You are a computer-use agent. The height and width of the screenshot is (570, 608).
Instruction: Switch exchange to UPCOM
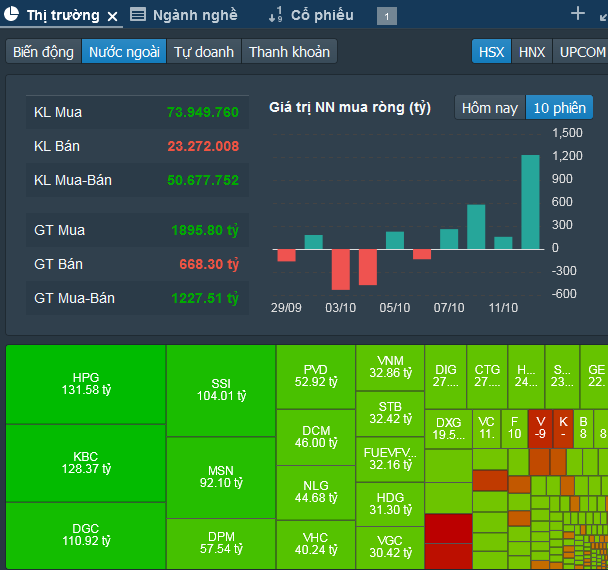click(x=582, y=52)
